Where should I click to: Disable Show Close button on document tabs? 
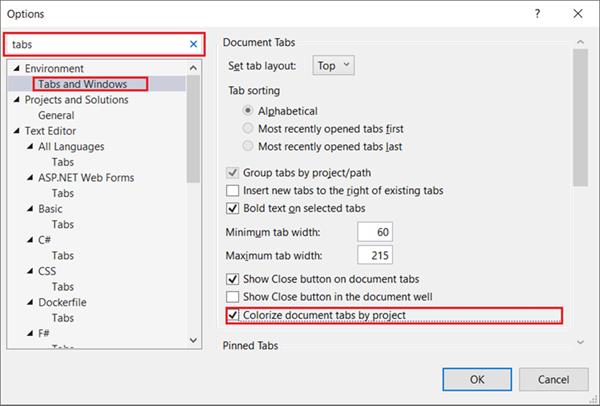[x=234, y=279]
